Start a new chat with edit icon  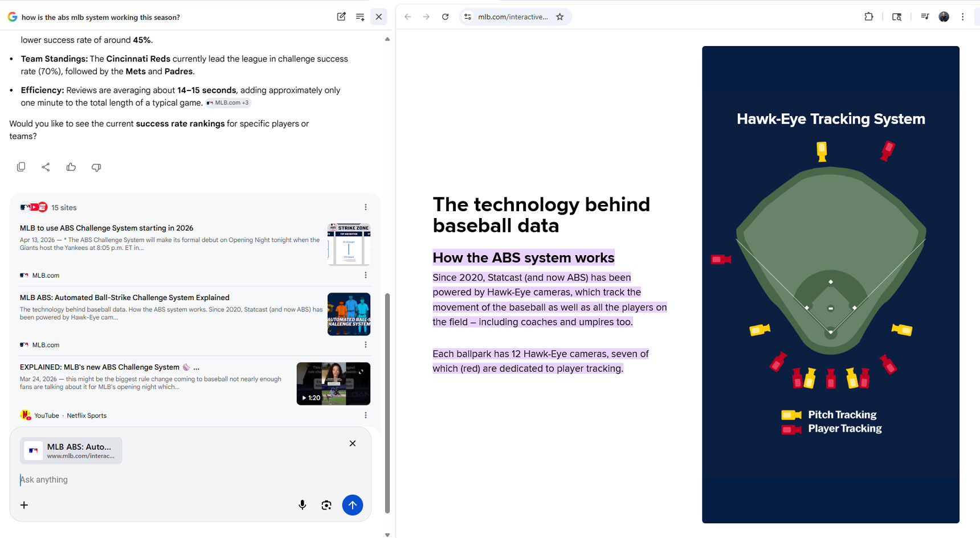(341, 17)
